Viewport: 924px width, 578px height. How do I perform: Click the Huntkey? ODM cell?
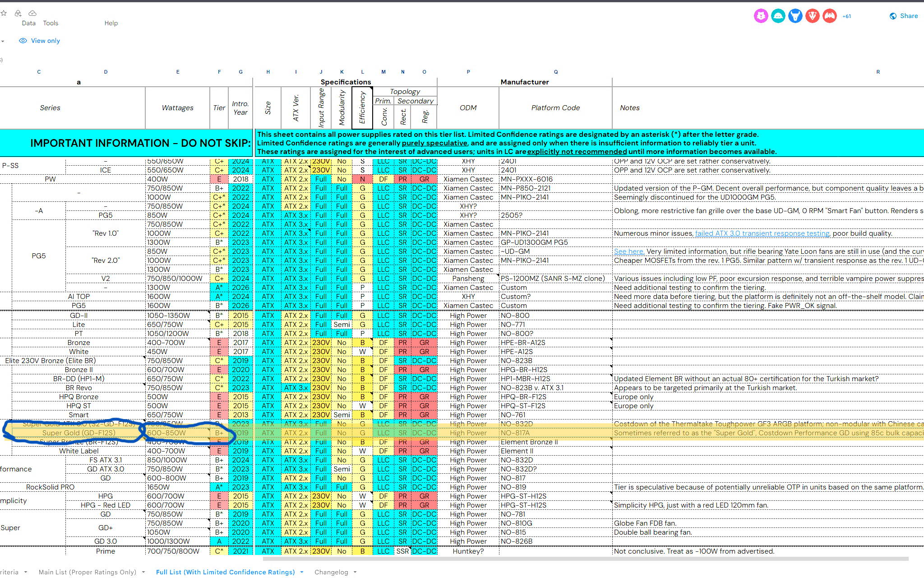coord(468,551)
